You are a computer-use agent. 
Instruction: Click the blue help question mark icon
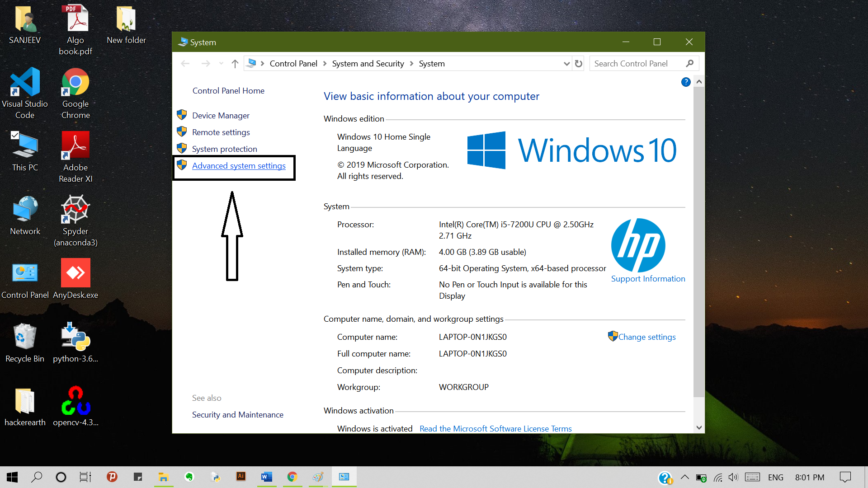[x=685, y=82]
